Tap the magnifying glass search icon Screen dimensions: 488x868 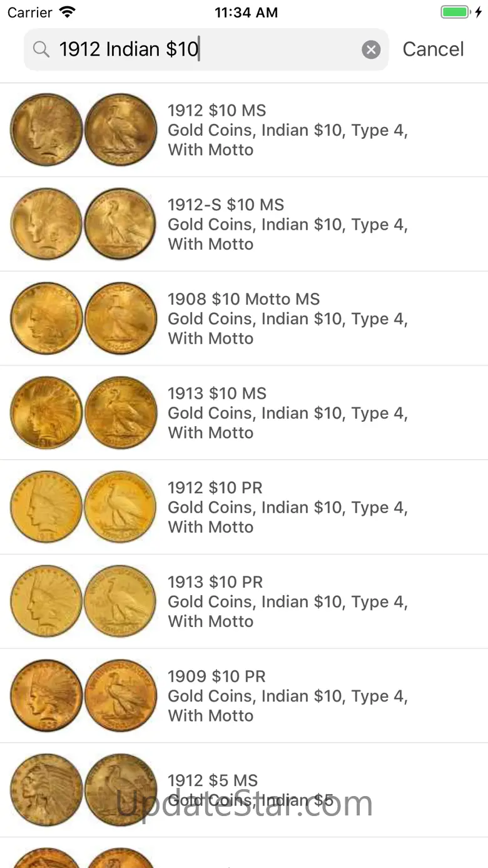point(41,49)
